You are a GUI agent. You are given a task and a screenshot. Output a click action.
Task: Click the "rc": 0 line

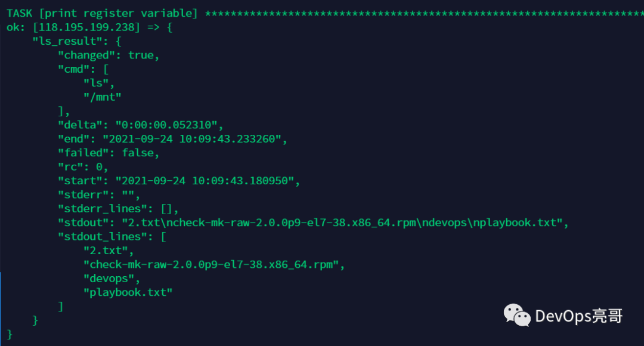[x=83, y=167]
